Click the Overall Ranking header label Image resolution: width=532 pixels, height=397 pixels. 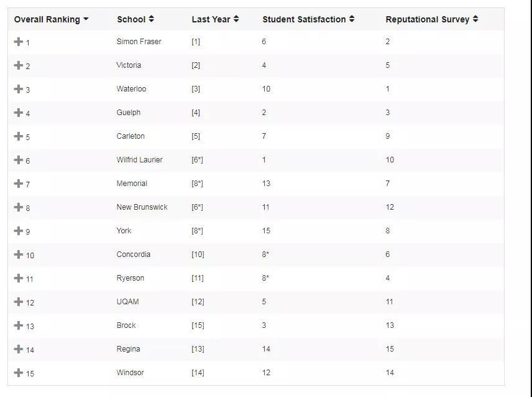pyautogui.click(x=47, y=19)
